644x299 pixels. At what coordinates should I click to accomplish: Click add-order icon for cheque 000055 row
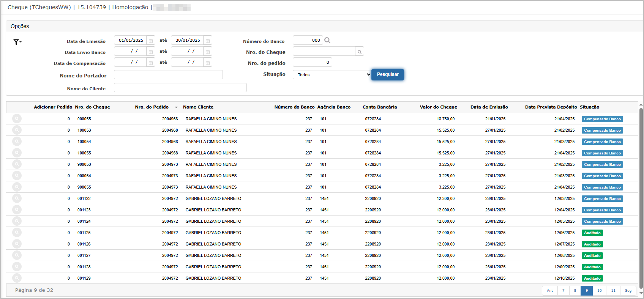[x=17, y=119]
